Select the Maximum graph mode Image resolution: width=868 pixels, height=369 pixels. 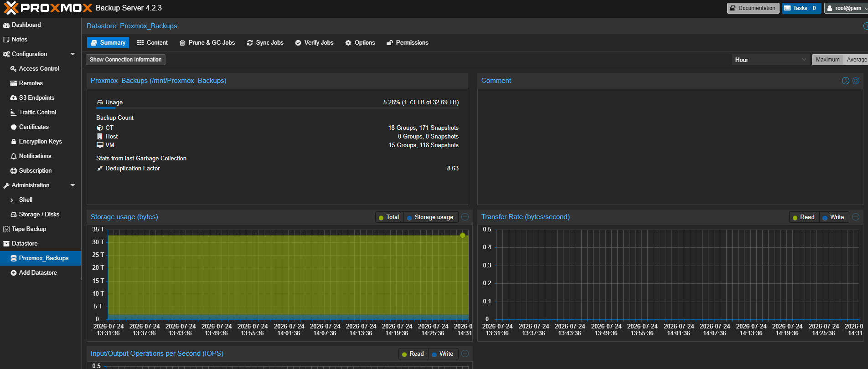pos(827,60)
